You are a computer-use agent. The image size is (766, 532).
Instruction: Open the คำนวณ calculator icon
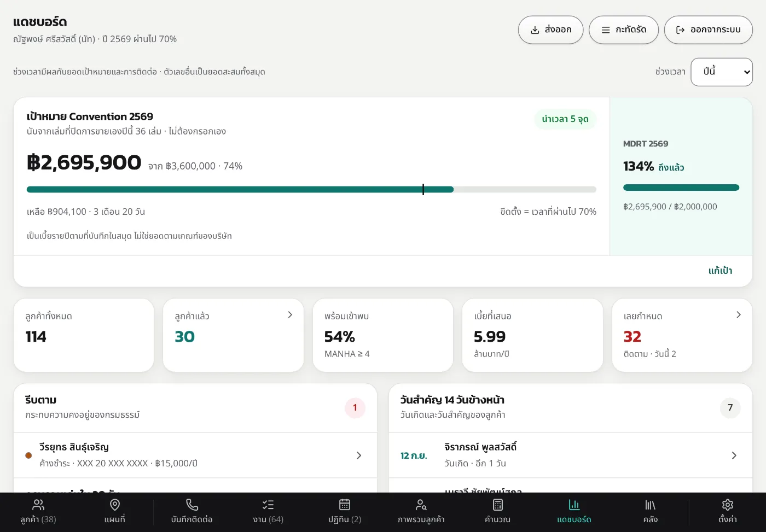click(x=498, y=505)
